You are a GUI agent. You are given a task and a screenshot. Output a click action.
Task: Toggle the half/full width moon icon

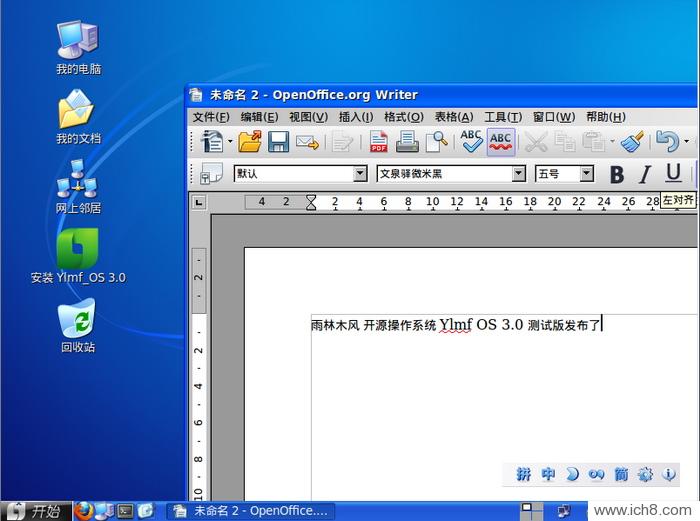coord(572,474)
